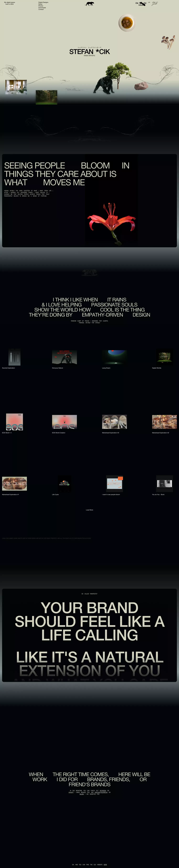
Task: Open the Downloads menu link
Action: pyautogui.click(x=42, y=8)
